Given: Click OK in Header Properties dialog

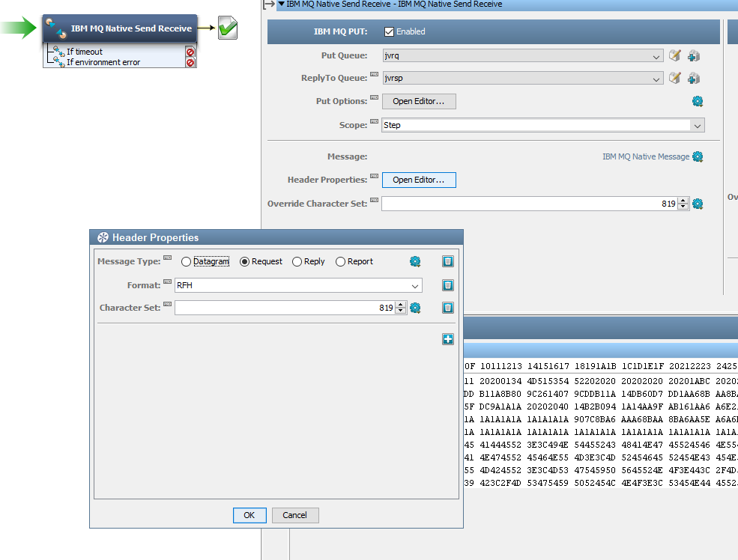Looking at the screenshot, I should click(249, 515).
